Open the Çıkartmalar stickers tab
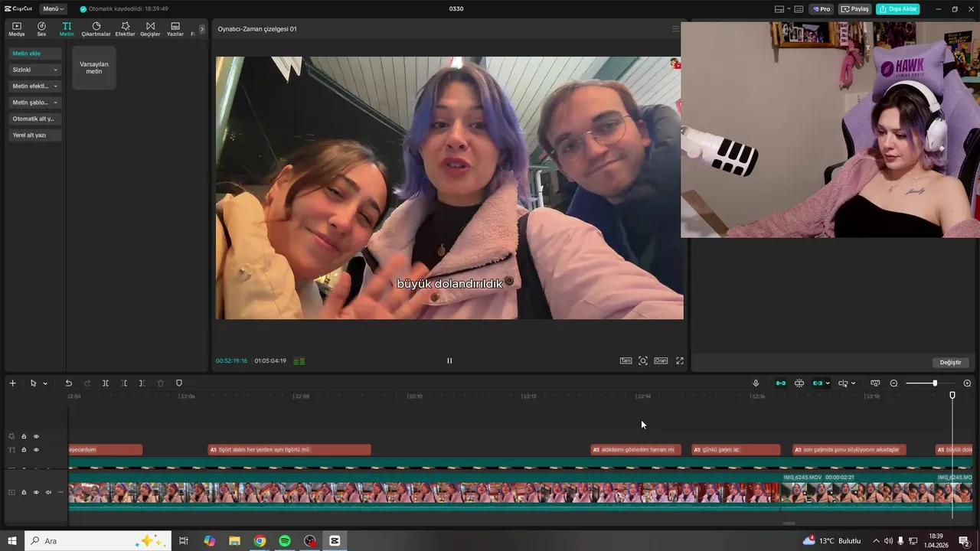Screen dimensions: 980x551 96,29
